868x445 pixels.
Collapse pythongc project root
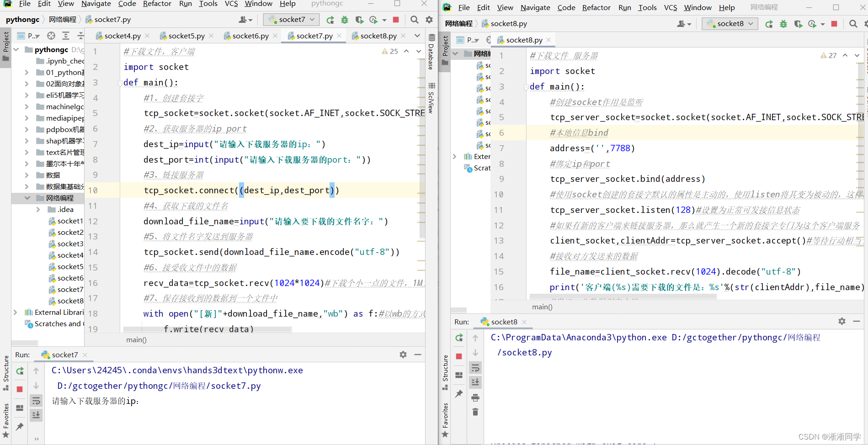pos(16,49)
